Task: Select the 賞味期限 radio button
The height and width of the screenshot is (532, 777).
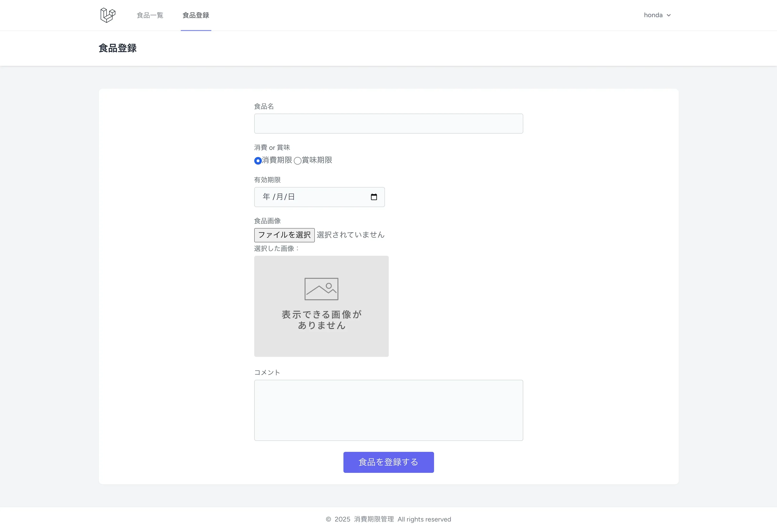Action: click(298, 161)
